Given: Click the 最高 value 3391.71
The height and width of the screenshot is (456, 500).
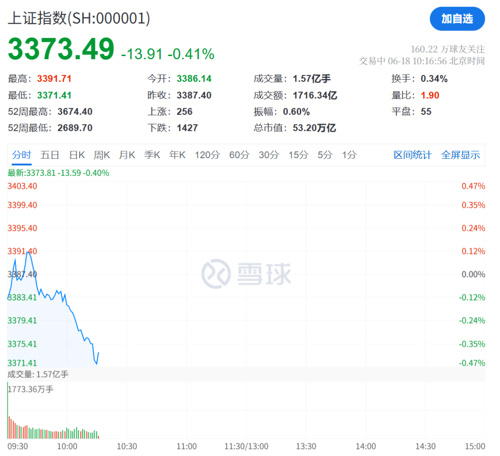Looking at the screenshot, I should click(54, 79).
